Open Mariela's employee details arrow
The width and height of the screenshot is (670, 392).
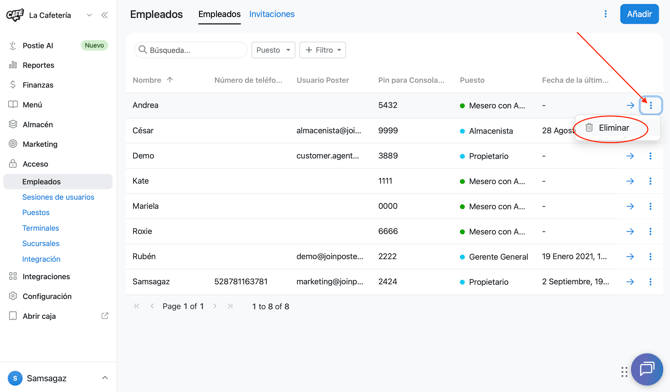coord(630,206)
